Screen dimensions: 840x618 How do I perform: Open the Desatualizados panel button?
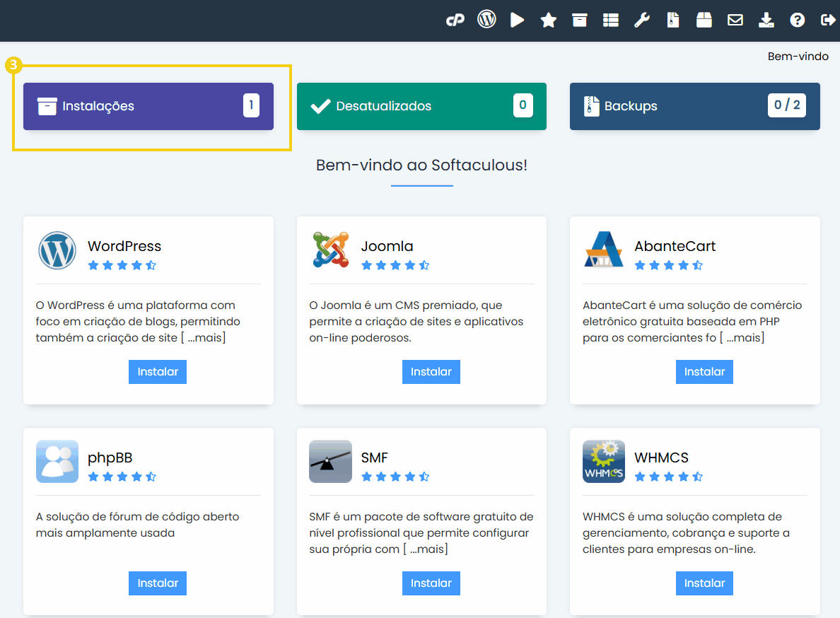tap(421, 106)
